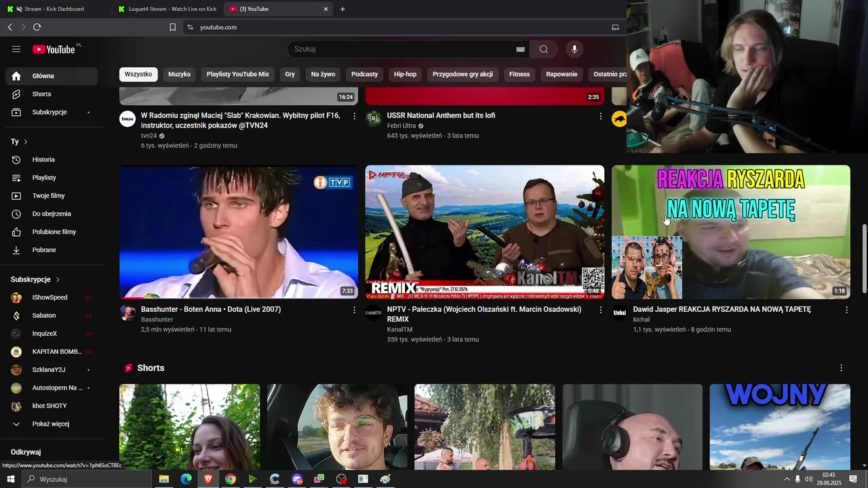Open InquizeX channel subscription

click(52, 333)
